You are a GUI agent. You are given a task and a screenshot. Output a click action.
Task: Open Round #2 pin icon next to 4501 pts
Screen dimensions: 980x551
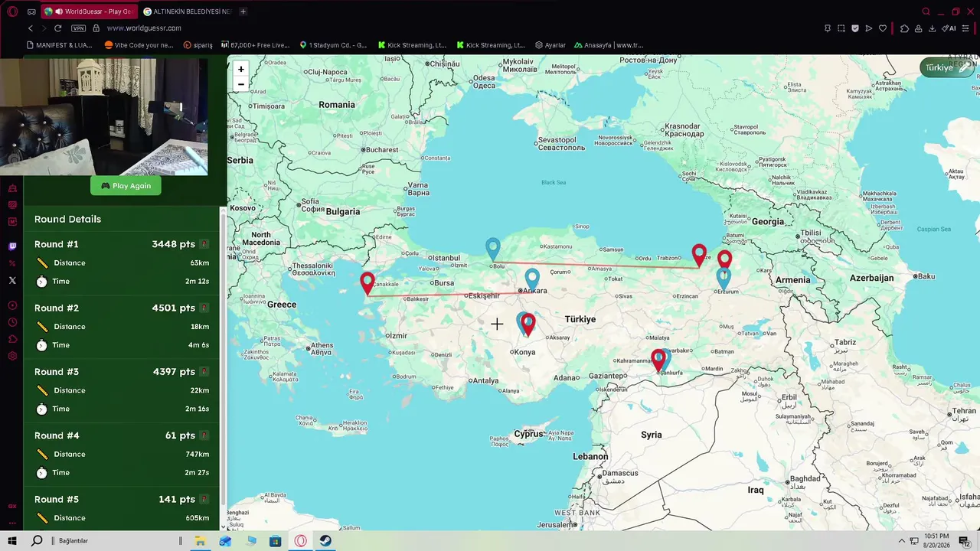point(204,308)
